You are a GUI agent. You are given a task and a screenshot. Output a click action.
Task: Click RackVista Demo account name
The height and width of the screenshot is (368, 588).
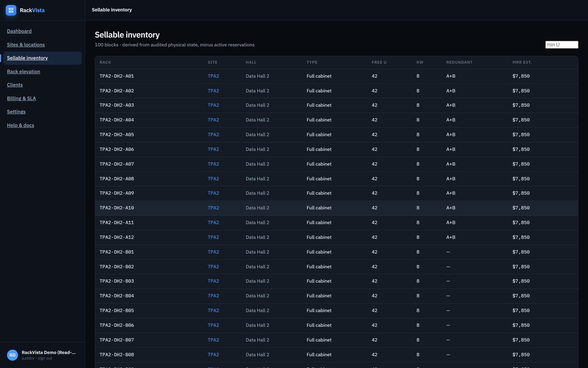tap(49, 352)
